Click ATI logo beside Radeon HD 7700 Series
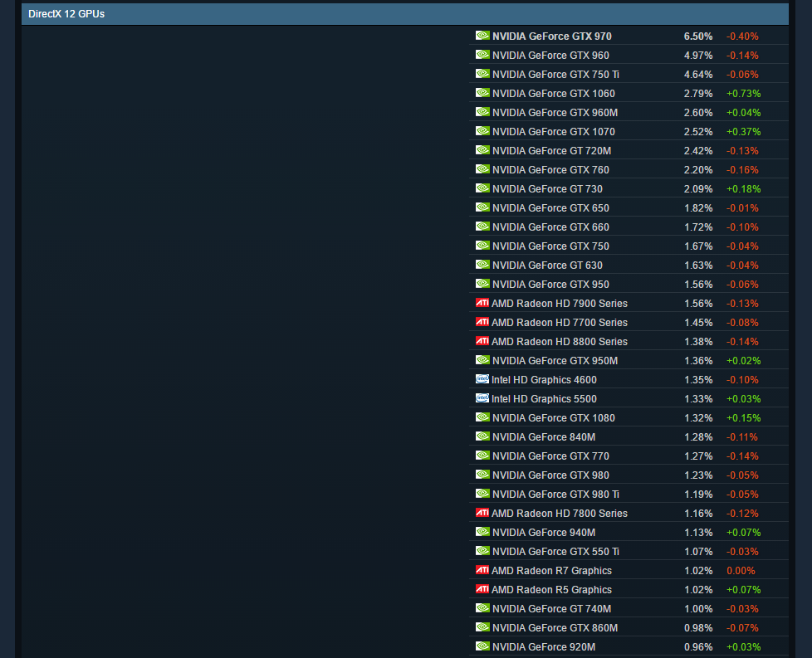 [482, 322]
